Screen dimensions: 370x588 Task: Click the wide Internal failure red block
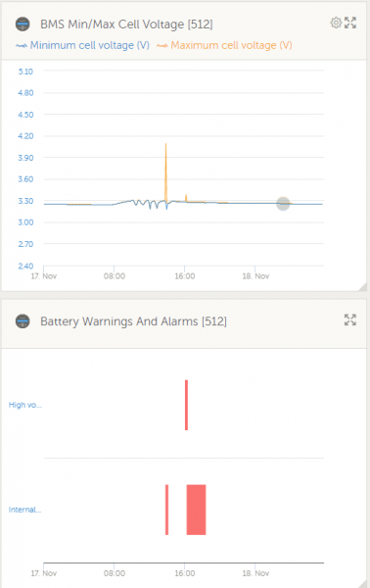196,510
